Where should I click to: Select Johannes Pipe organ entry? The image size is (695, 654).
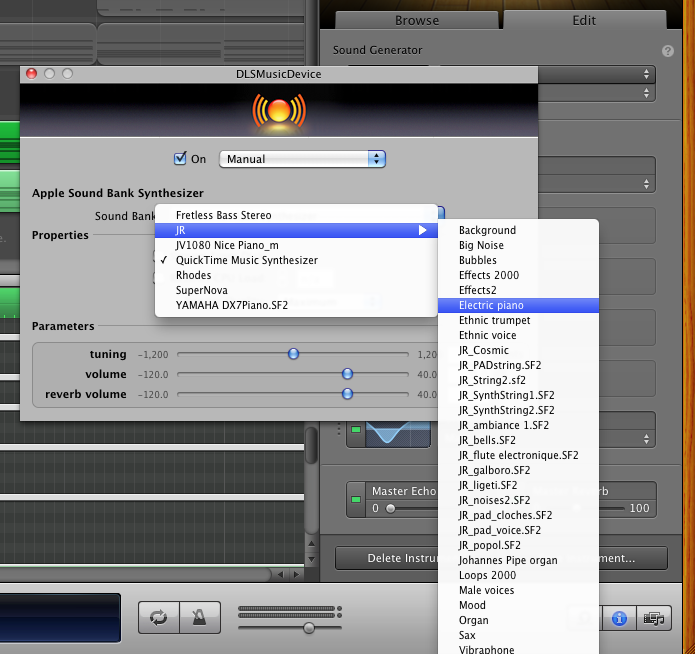(x=518, y=560)
